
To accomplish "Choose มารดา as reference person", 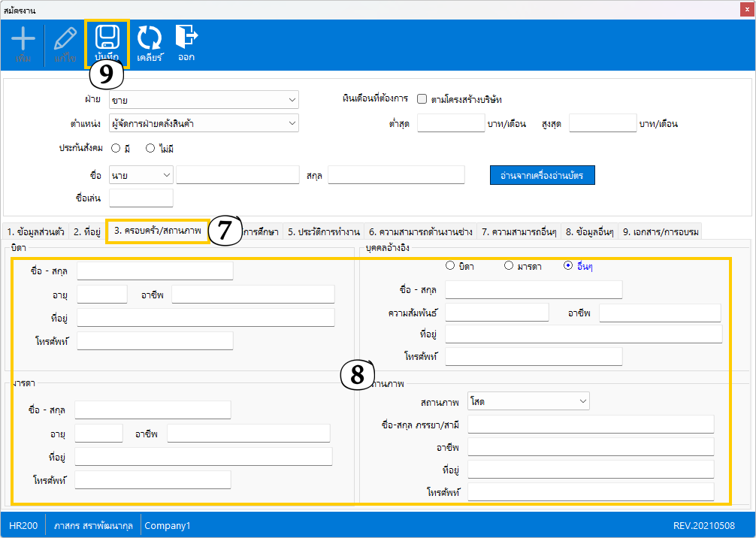I will pyautogui.click(x=509, y=265).
